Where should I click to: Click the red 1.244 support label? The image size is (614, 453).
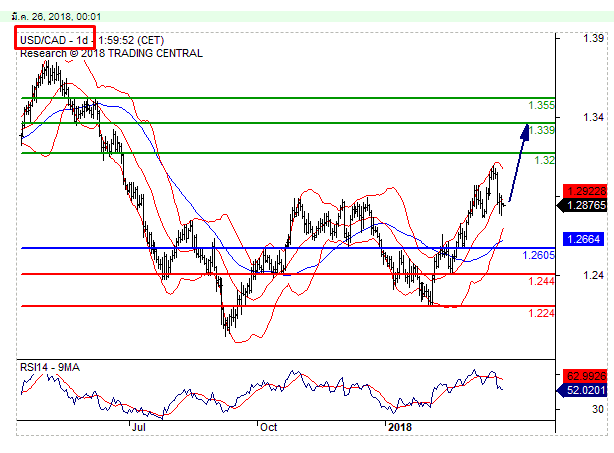click(x=541, y=281)
